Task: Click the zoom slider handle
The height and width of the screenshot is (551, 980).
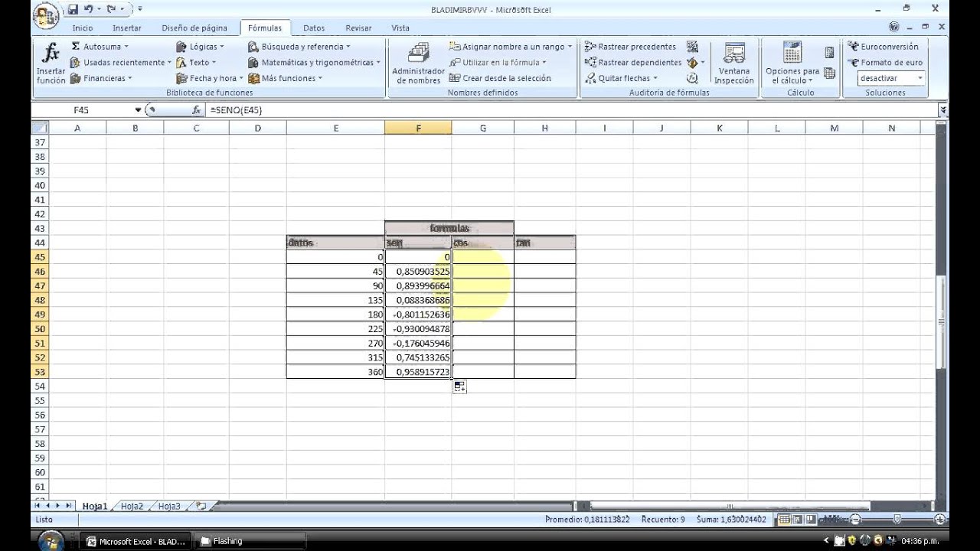Action: tap(898, 520)
